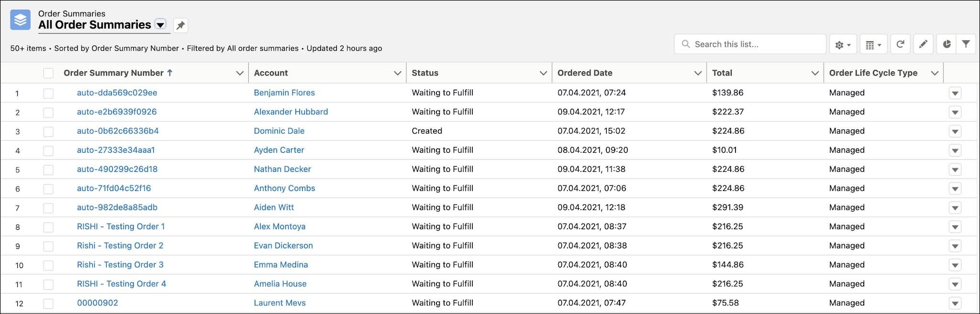
Task: Refresh the order summaries list
Action: pyautogui.click(x=900, y=44)
